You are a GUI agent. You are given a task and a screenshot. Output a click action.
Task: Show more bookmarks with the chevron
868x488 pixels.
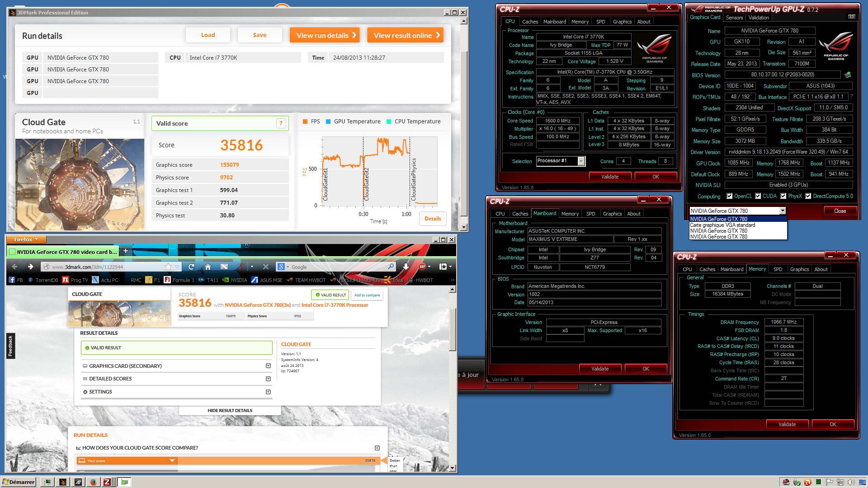tap(452, 280)
